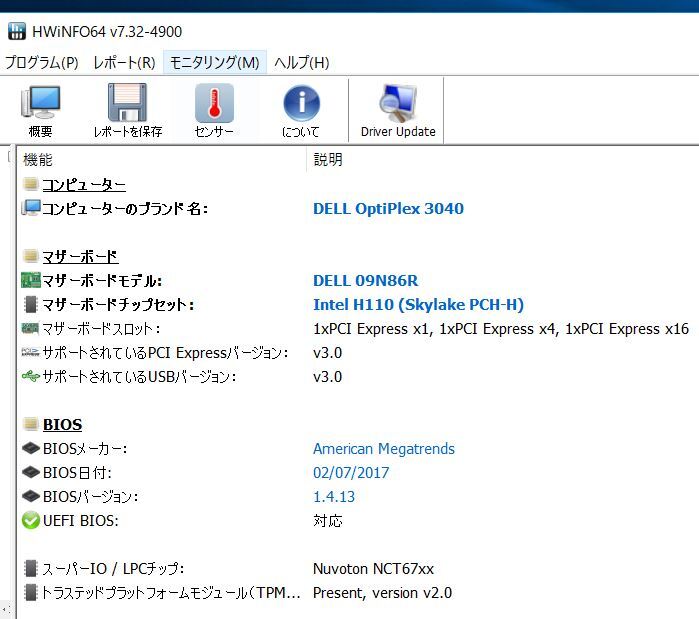This screenshot has width=699, height=619.
Task: Open the プログラム(P) menu
Action: [x=41, y=62]
